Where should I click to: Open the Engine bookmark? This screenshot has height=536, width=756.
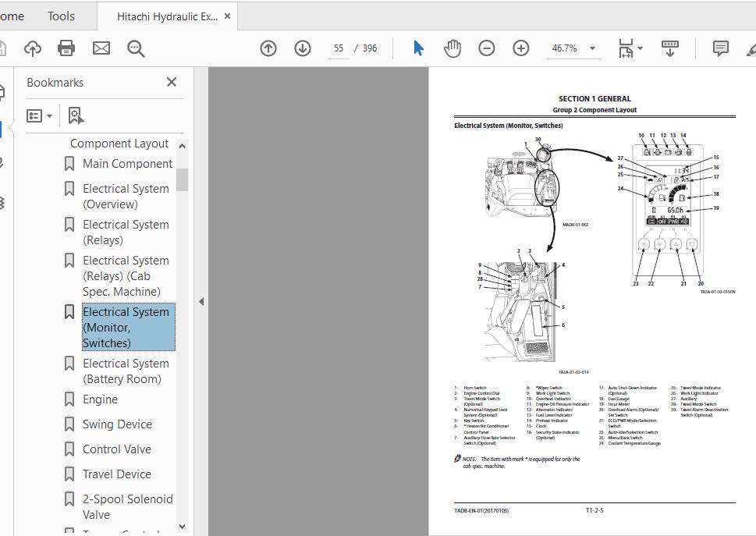[x=100, y=399]
